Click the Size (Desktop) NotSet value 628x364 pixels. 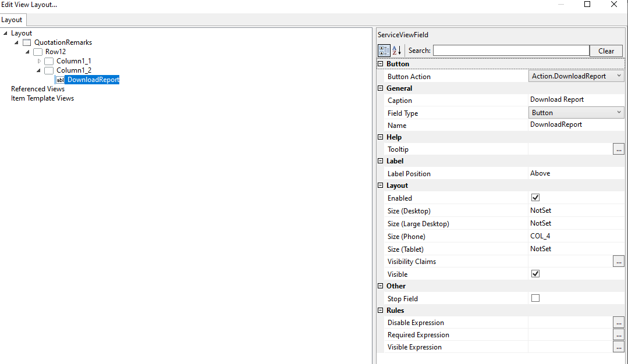(x=541, y=210)
